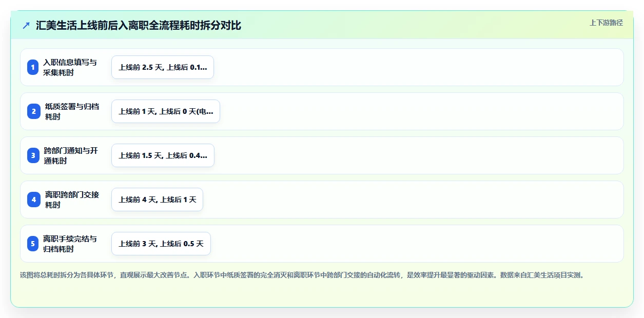
Task: Select the 离职手续完结与归档耗时 label
Action: [x=70, y=244]
